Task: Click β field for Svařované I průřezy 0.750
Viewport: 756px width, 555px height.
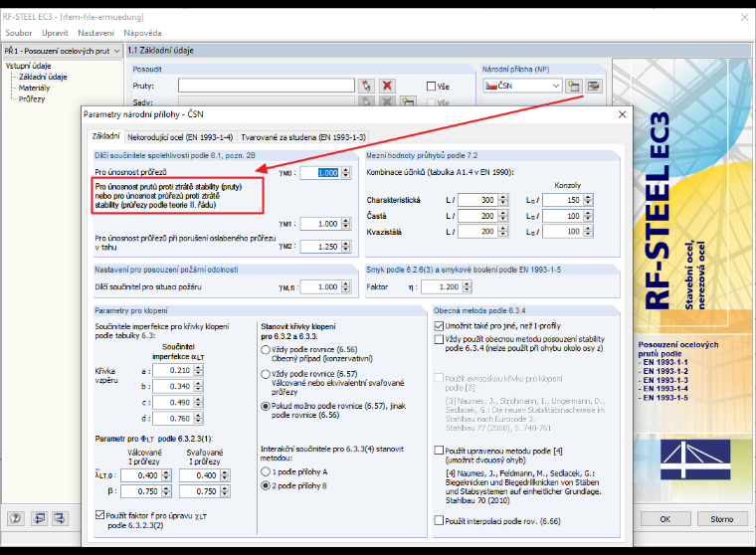Action: [200, 491]
